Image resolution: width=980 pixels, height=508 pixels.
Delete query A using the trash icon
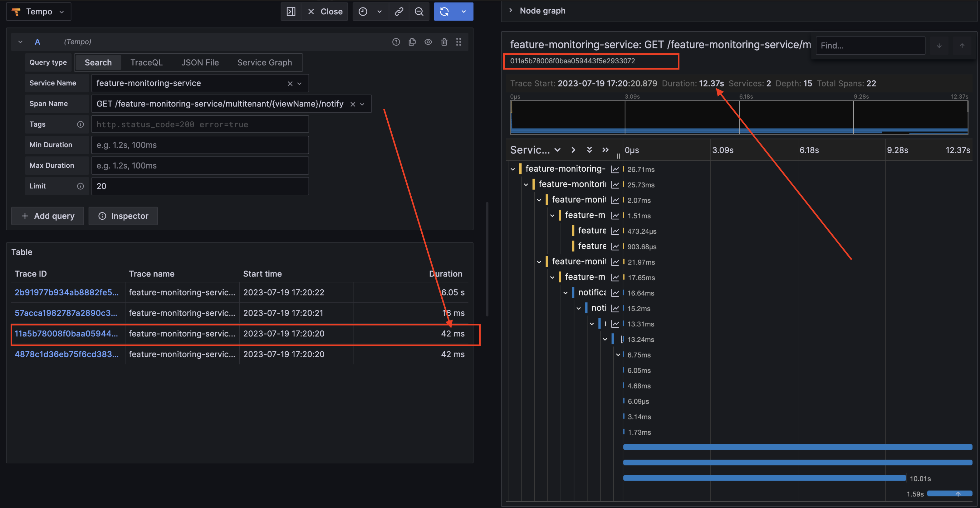coord(444,42)
